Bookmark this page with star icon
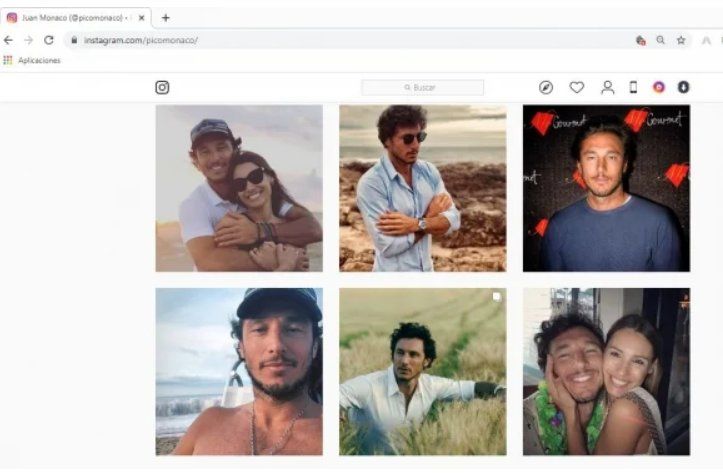 681,40
